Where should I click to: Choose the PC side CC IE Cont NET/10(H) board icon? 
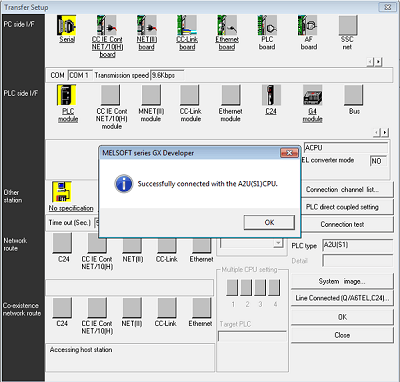click(x=107, y=25)
